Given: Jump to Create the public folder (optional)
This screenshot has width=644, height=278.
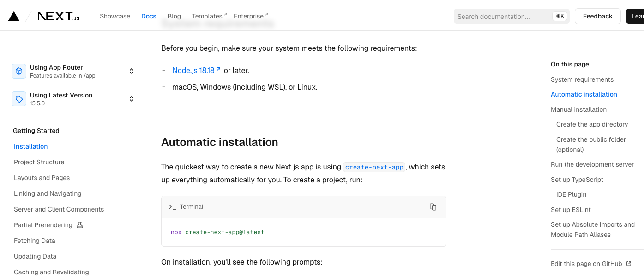Looking at the screenshot, I should [591, 145].
